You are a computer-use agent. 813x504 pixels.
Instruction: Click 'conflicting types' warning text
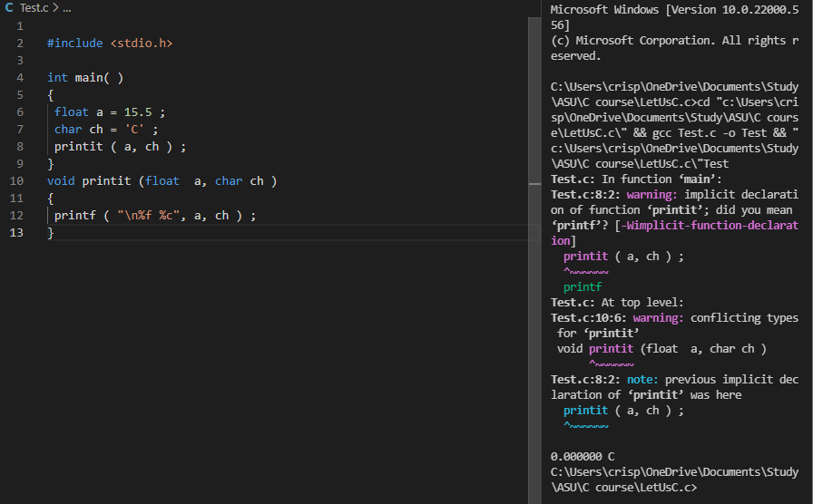[744, 318]
